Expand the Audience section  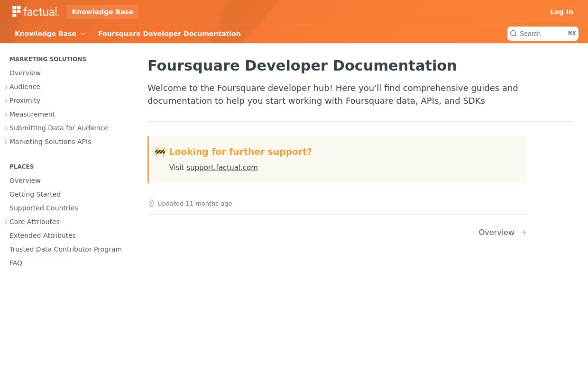click(6, 87)
